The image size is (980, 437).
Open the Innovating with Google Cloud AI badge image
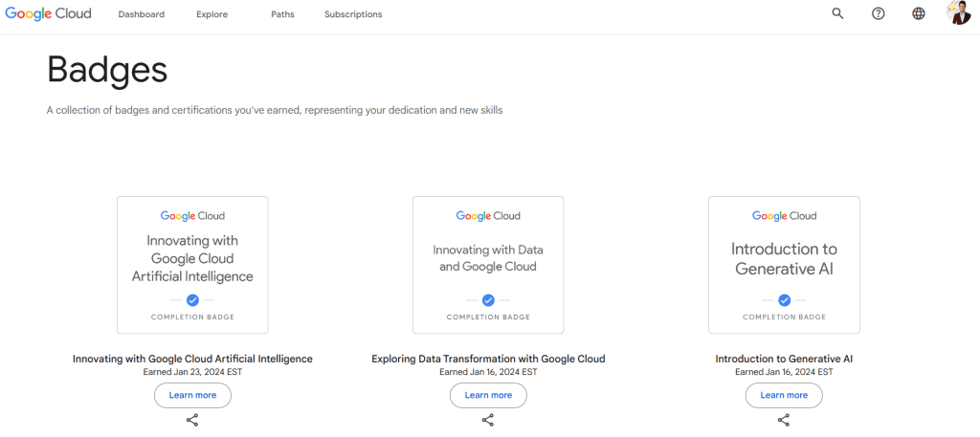[192, 265]
